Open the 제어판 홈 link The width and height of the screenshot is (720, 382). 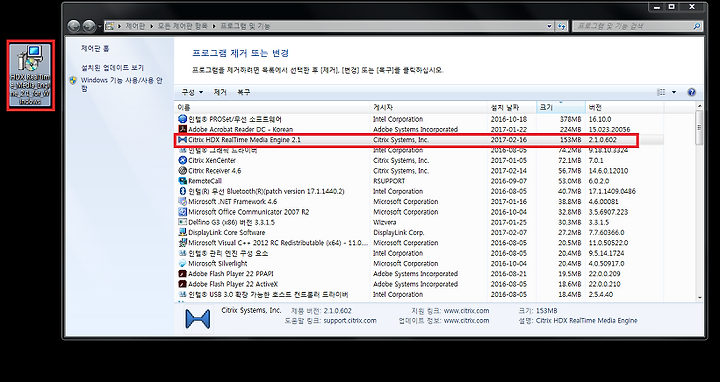pos(95,48)
